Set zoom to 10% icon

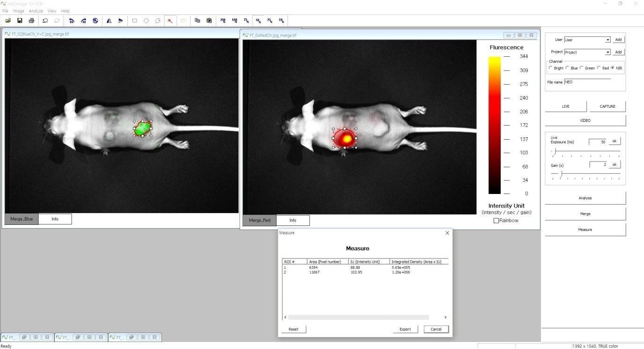(x=281, y=21)
